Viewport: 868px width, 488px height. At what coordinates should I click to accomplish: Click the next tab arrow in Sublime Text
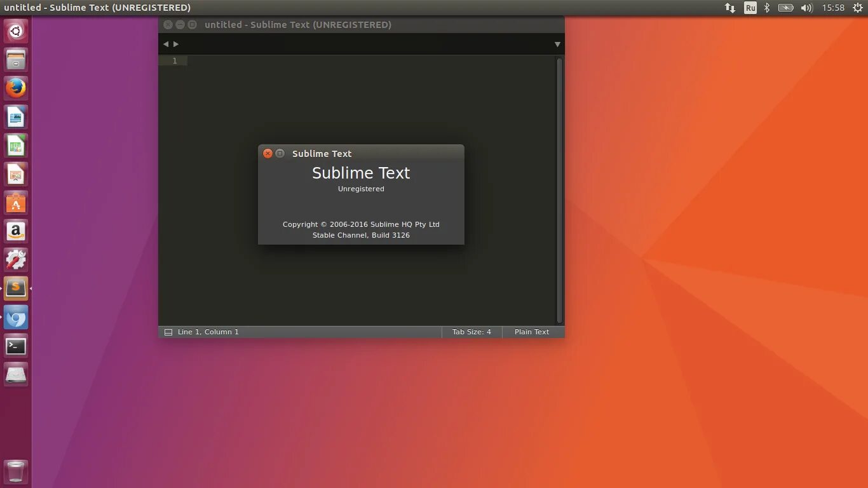176,44
